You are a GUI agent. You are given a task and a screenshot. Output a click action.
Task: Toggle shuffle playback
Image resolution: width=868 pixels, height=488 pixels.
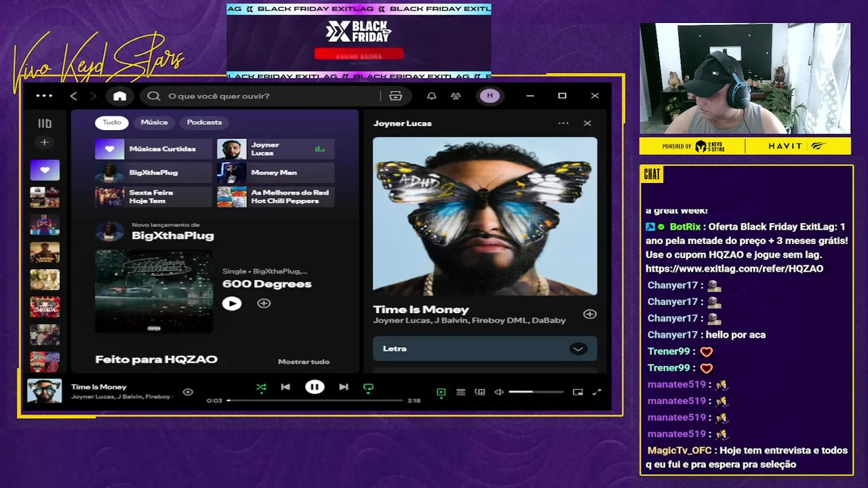(x=261, y=388)
